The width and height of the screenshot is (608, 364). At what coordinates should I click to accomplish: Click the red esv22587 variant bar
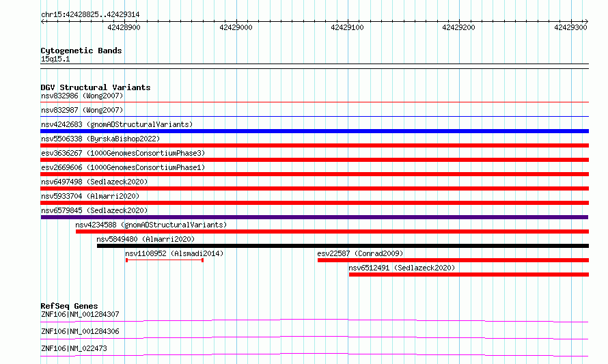(x=453, y=260)
